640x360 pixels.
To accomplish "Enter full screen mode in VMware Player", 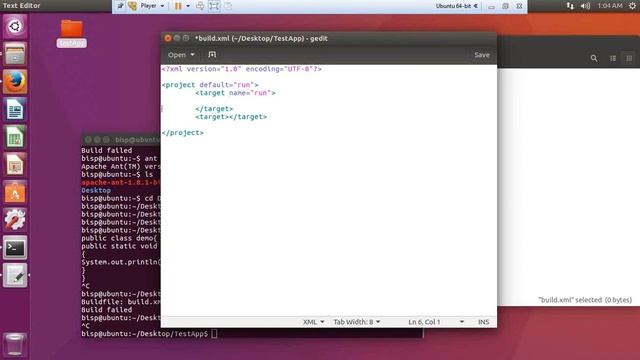I will pos(214,6).
